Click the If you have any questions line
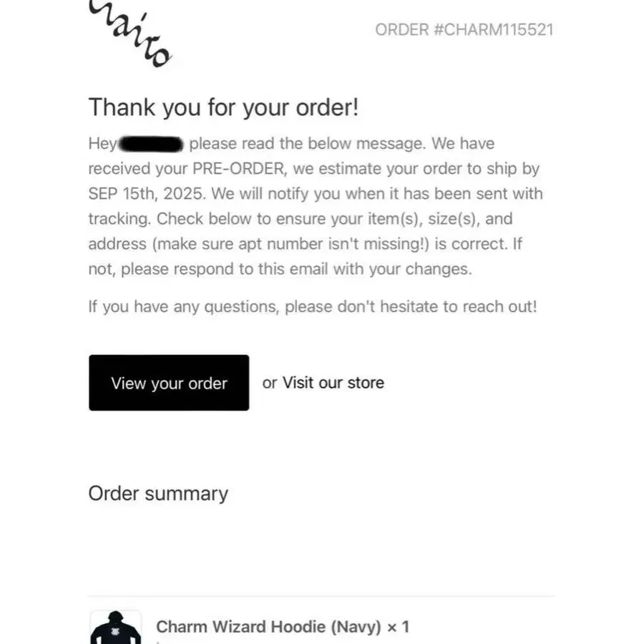Screen dimensions: 644x644 tap(313, 306)
